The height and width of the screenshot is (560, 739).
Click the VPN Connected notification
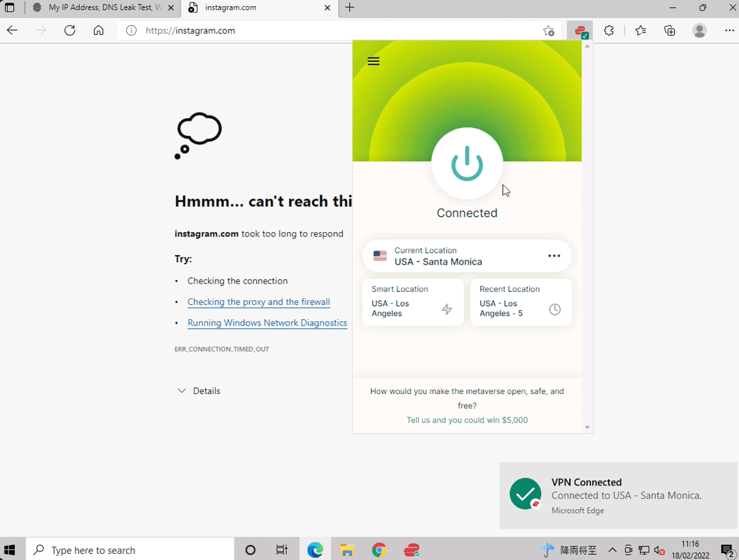click(619, 496)
